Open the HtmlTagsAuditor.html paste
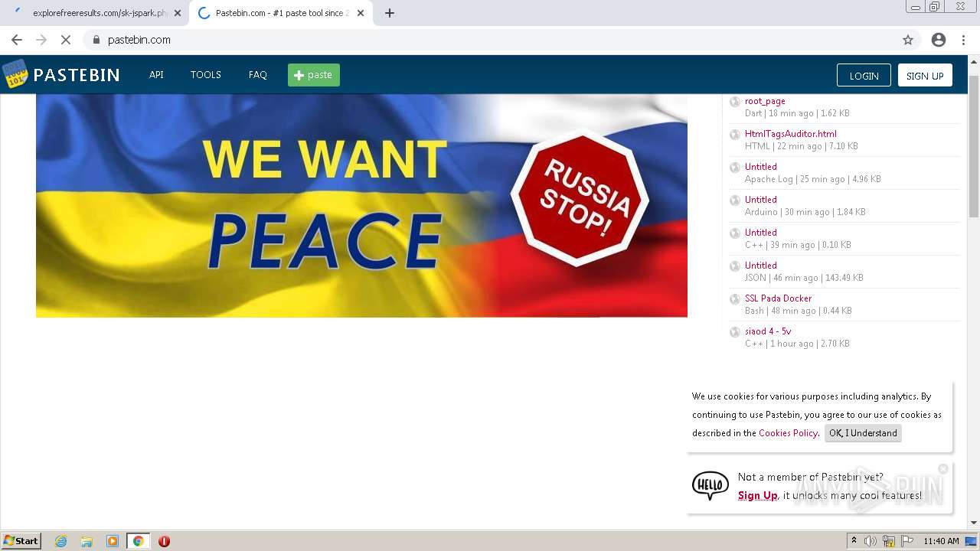The image size is (980, 551). (791, 134)
